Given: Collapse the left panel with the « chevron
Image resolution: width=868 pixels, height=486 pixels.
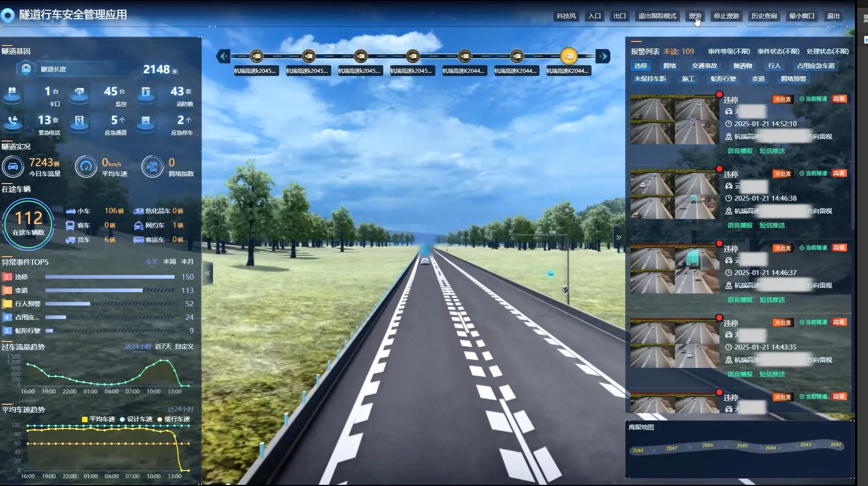Looking at the screenshot, I should (208, 273).
